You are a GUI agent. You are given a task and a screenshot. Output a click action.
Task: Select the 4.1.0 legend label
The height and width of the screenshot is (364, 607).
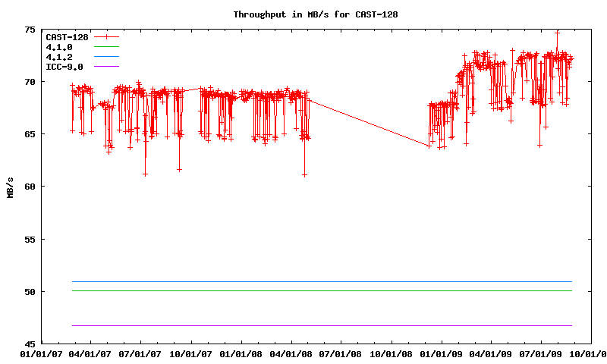coord(59,47)
